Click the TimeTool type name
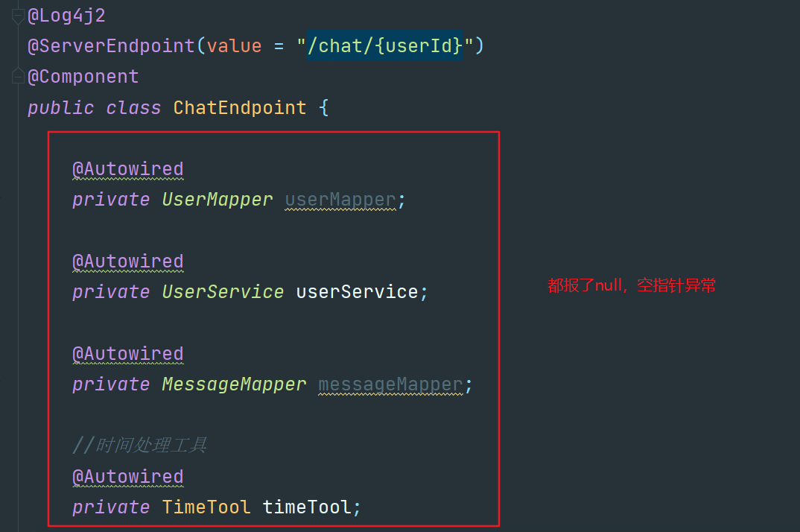Image resolution: width=800 pixels, height=532 pixels. pos(206,506)
